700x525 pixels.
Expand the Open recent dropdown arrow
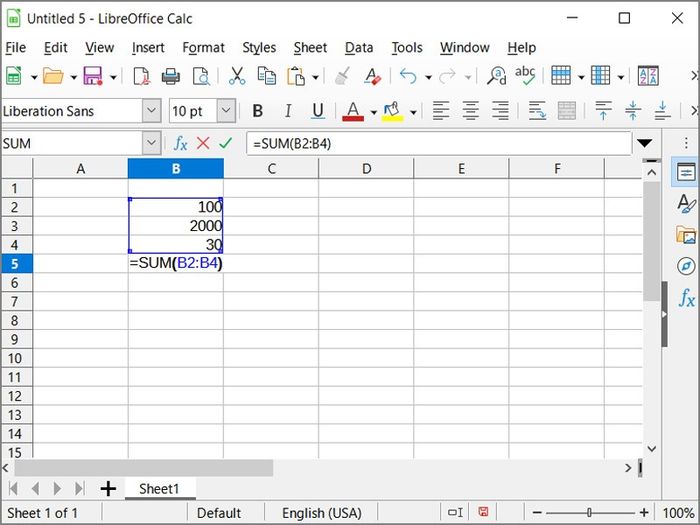point(74,78)
